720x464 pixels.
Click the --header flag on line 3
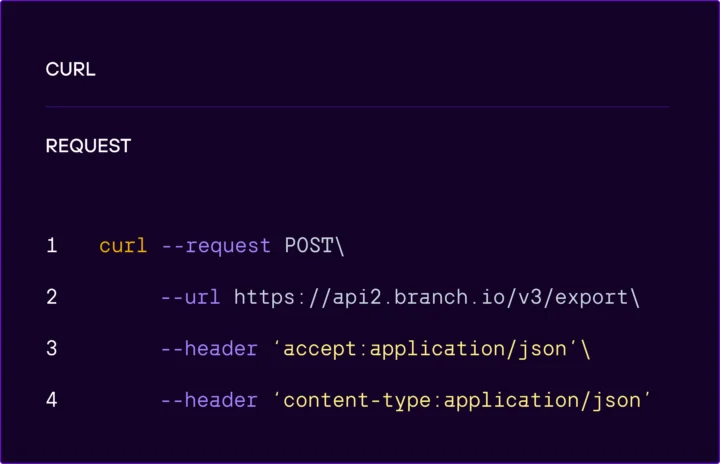pyautogui.click(x=210, y=349)
